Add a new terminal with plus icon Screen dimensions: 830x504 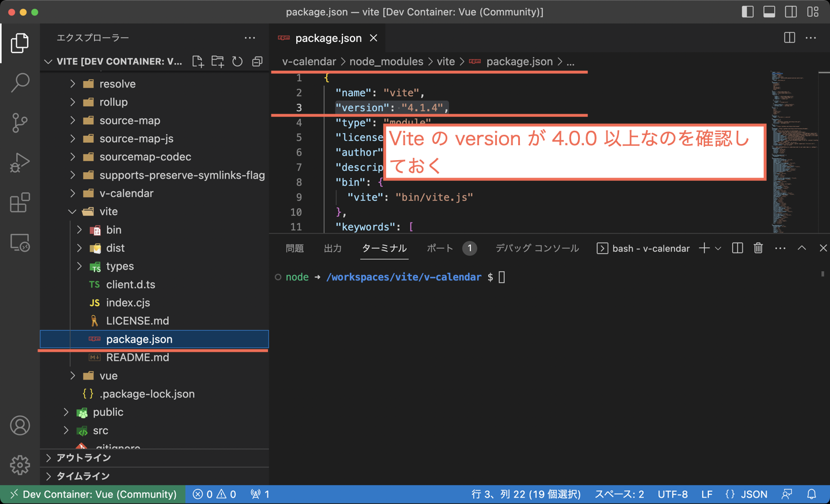click(x=704, y=248)
